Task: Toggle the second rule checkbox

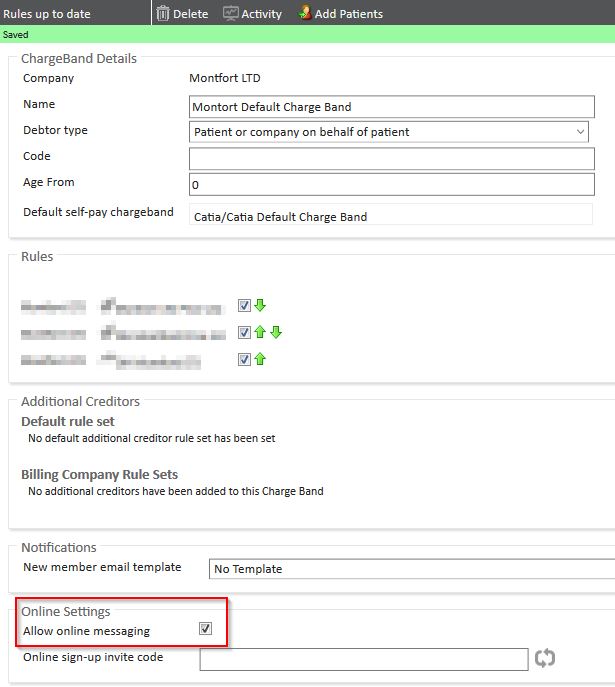Action: 244,333
